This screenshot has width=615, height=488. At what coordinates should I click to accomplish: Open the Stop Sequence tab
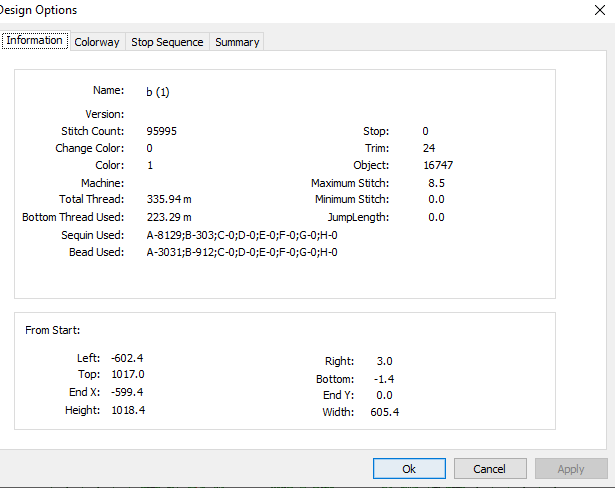[x=167, y=42]
